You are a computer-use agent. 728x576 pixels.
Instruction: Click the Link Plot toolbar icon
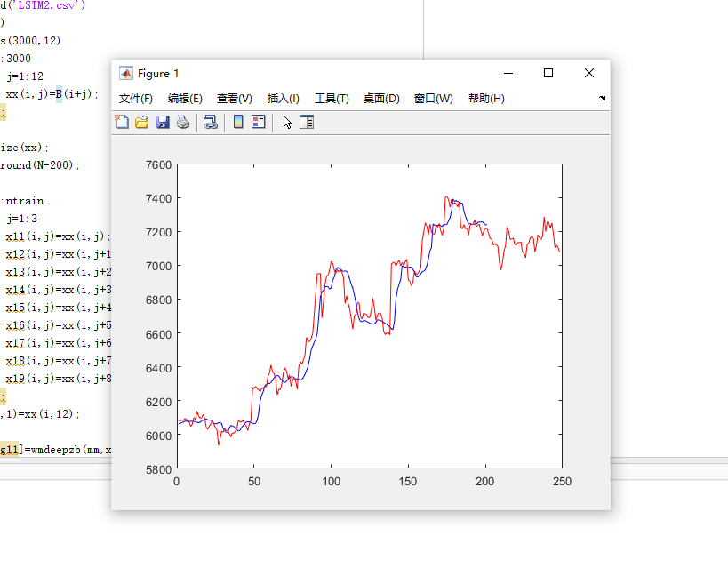point(211,122)
